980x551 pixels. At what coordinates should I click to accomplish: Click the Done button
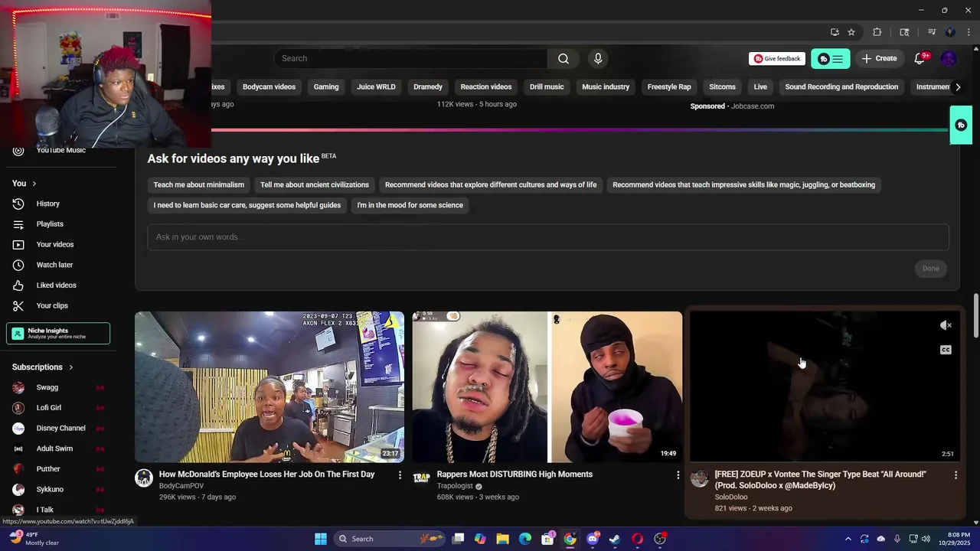point(930,269)
